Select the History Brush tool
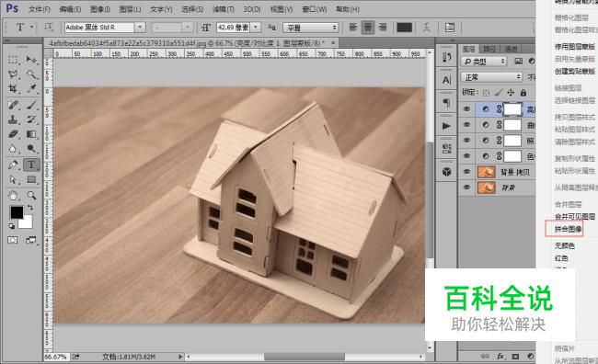Screen dimensions: 598x364 point(31,119)
